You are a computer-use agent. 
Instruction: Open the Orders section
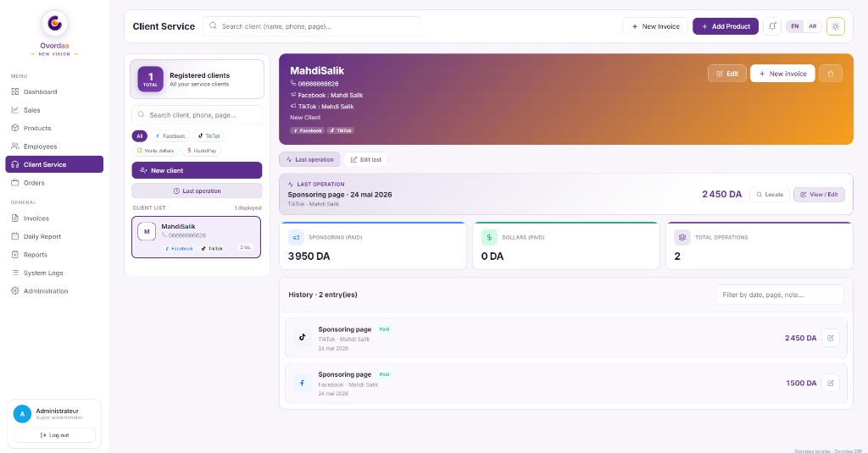(x=54, y=183)
